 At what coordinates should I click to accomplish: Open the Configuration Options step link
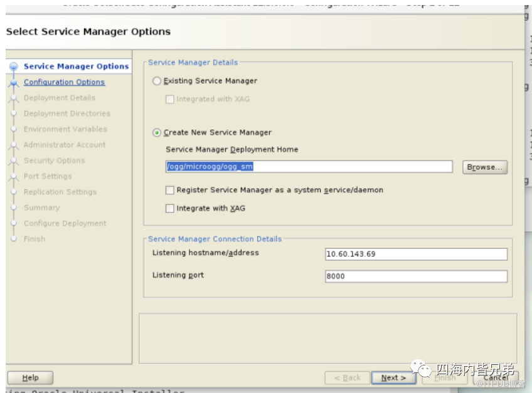pyautogui.click(x=64, y=82)
